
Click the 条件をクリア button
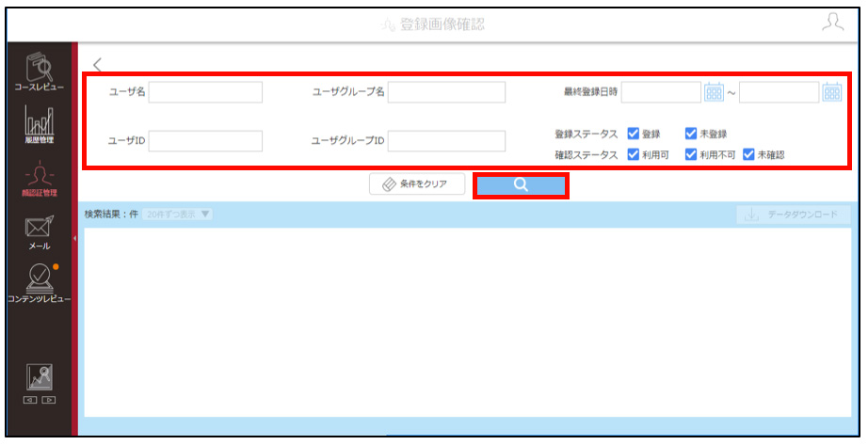[x=417, y=184]
